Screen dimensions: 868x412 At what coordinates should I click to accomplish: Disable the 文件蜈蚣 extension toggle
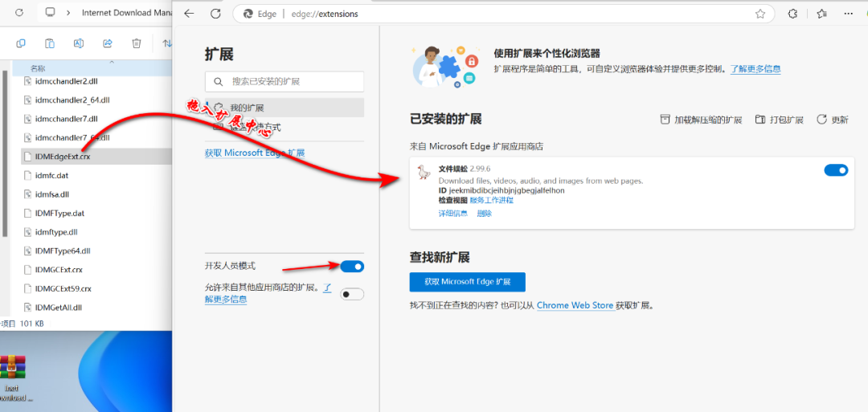[836, 170]
